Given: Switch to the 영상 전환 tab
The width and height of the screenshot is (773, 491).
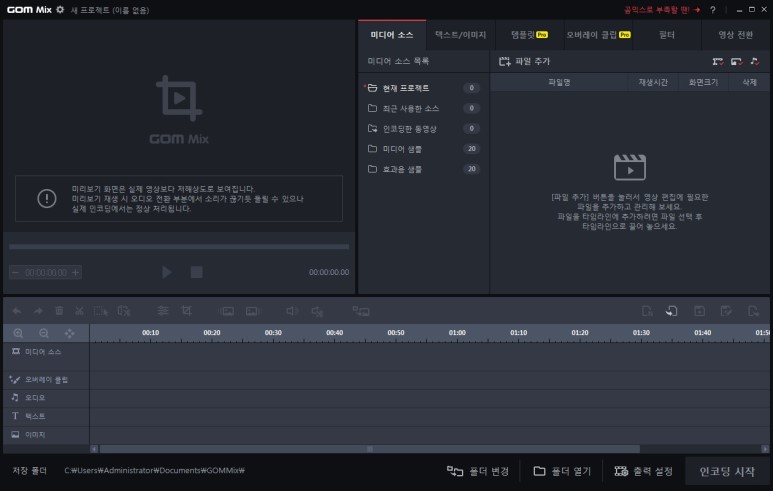Looking at the screenshot, I should [x=736, y=35].
